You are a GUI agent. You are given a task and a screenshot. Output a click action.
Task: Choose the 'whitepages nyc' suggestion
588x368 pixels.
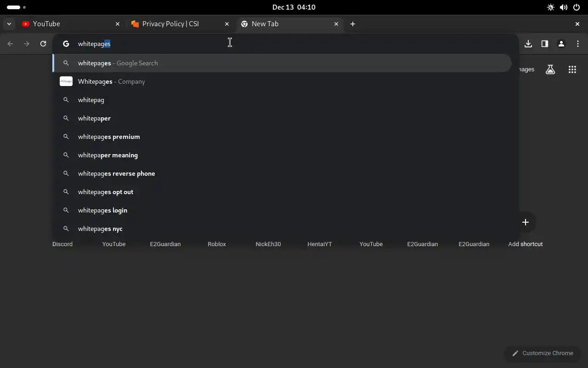pos(282,229)
